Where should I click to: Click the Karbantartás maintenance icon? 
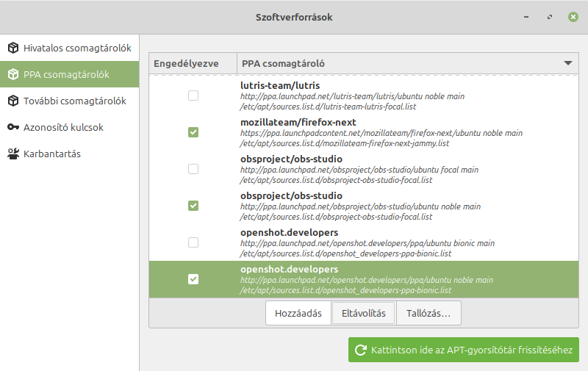13,154
